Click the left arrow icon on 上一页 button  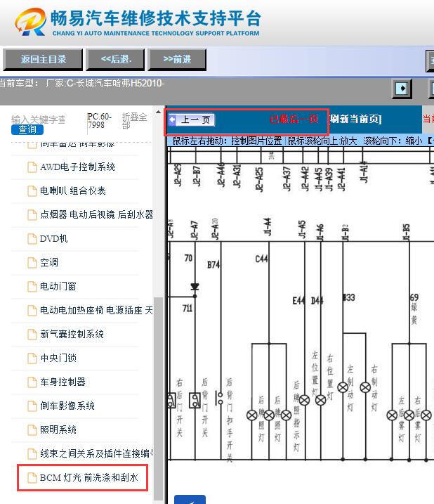pyautogui.click(x=173, y=120)
